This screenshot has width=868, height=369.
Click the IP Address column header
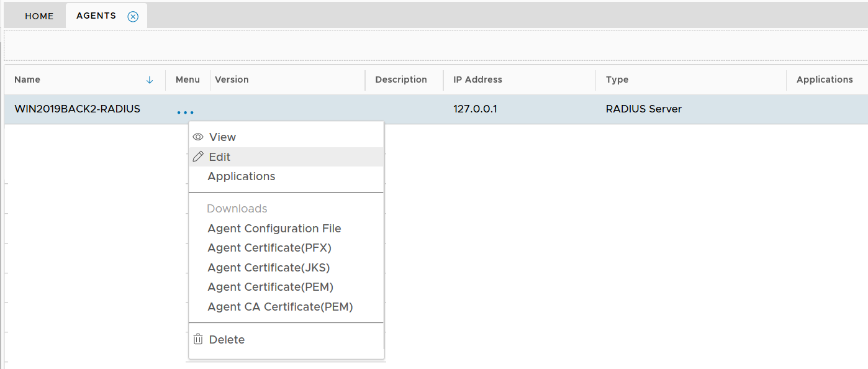click(x=477, y=80)
